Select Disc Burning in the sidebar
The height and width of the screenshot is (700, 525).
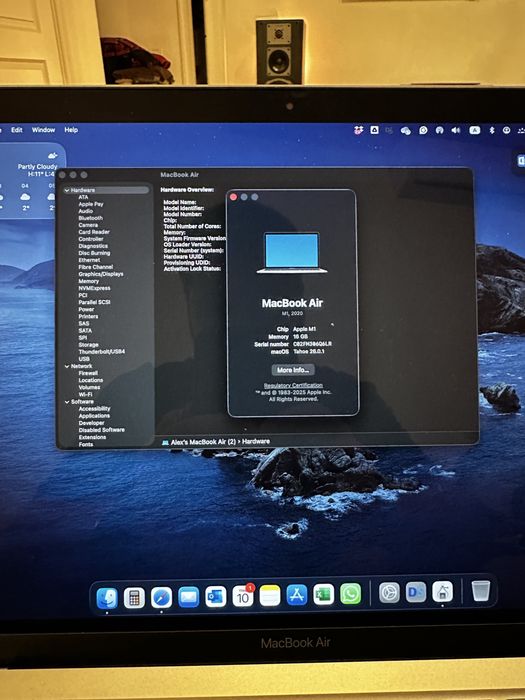coord(94,253)
